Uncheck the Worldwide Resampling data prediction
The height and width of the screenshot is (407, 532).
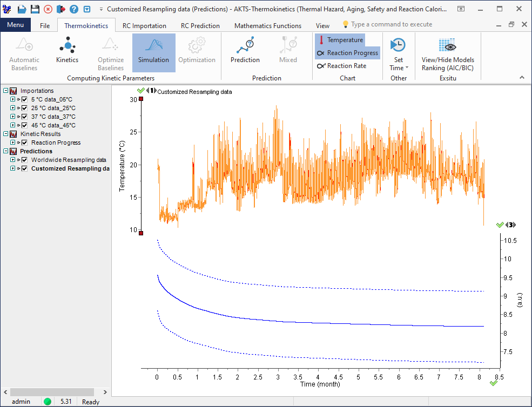(x=24, y=160)
